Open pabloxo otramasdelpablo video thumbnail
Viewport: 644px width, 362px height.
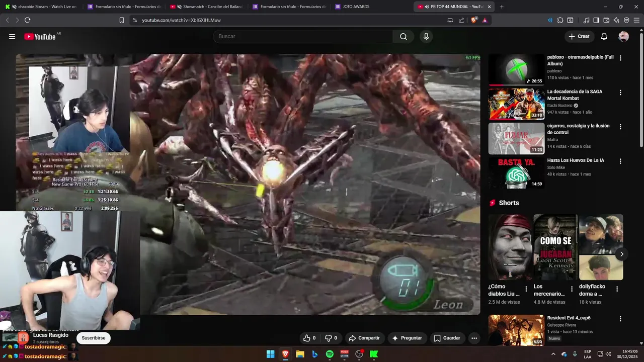point(516,69)
